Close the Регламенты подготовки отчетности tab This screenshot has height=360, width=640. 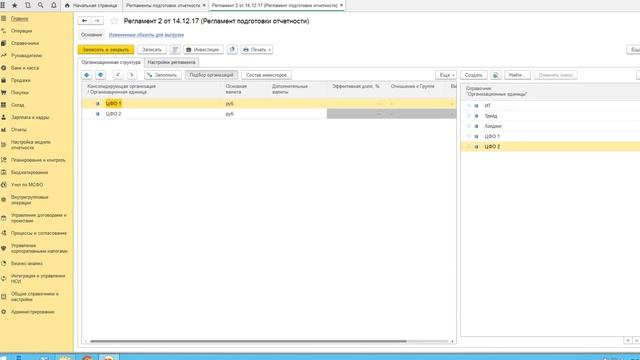click(x=204, y=5)
